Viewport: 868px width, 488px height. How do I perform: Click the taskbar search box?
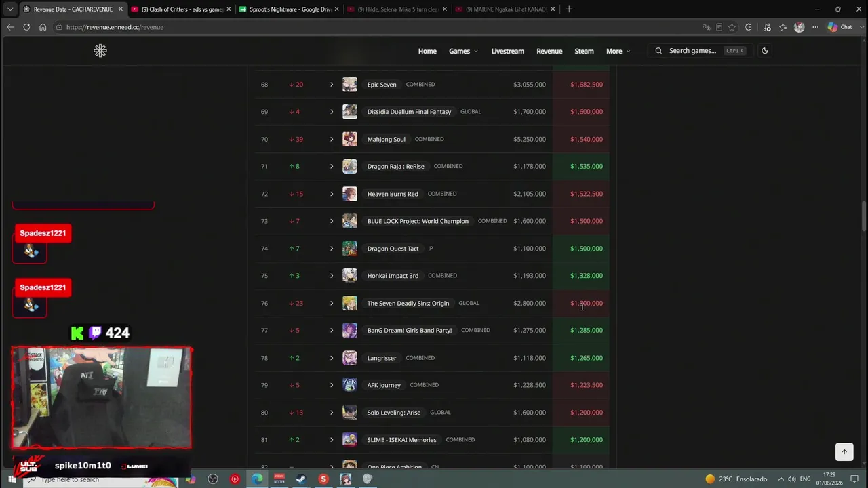tap(102, 479)
